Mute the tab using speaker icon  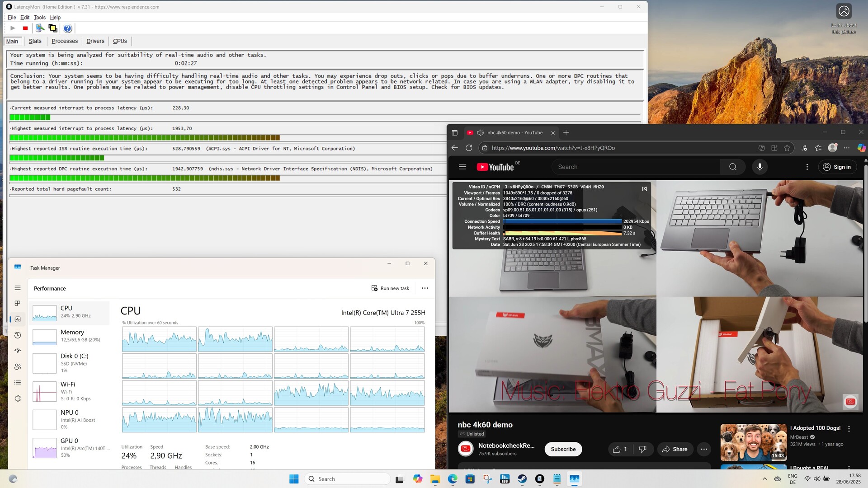click(480, 133)
